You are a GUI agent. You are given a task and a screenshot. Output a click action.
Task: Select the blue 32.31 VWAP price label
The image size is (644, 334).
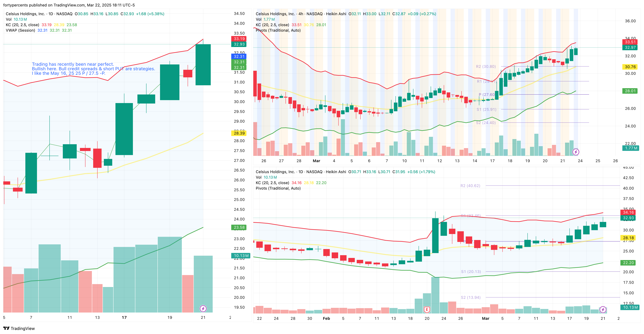239,57
